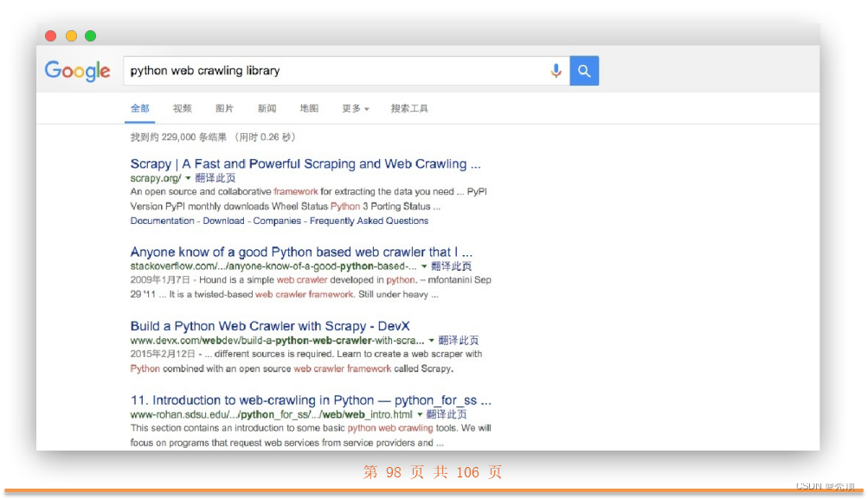The width and height of the screenshot is (868, 499).
Task: Select the 全部 tab
Action: pos(139,108)
